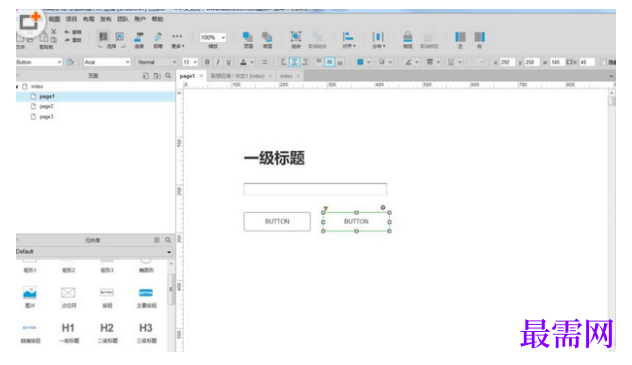632x365 pixels.
Task: Click the Redo (重做) arrow
Action: (67, 40)
